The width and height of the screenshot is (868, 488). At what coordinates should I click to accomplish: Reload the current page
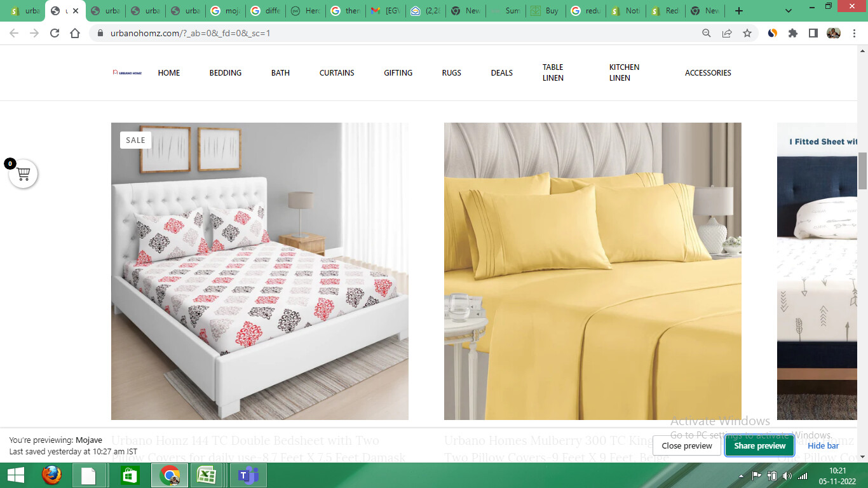tap(55, 33)
